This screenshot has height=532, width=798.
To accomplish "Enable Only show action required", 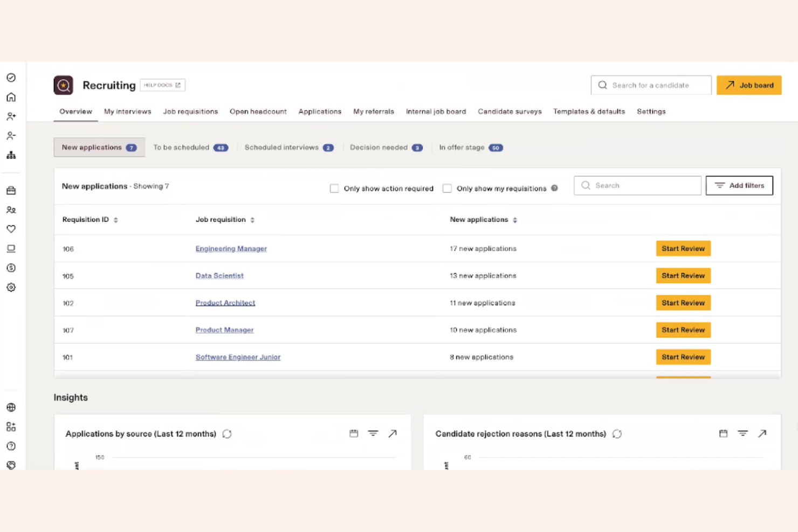I will pyautogui.click(x=334, y=188).
